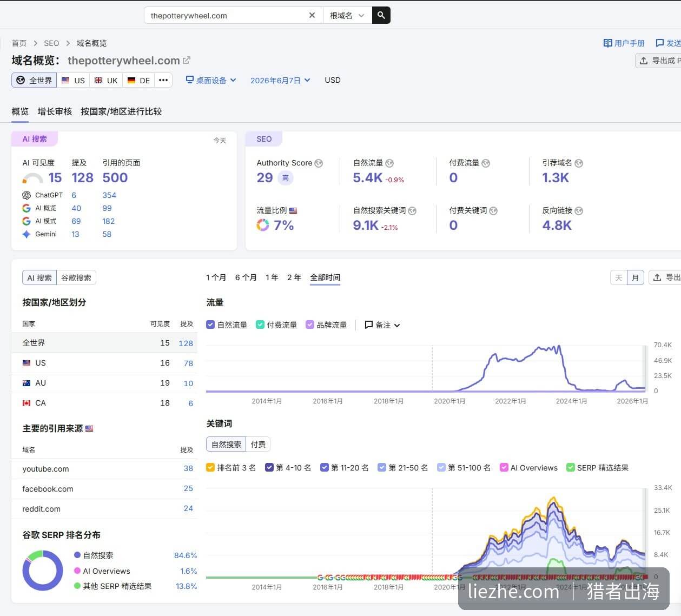Open the youtube.com citation source
This screenshot has width=681, height=616.
click(x=45, y=469)
